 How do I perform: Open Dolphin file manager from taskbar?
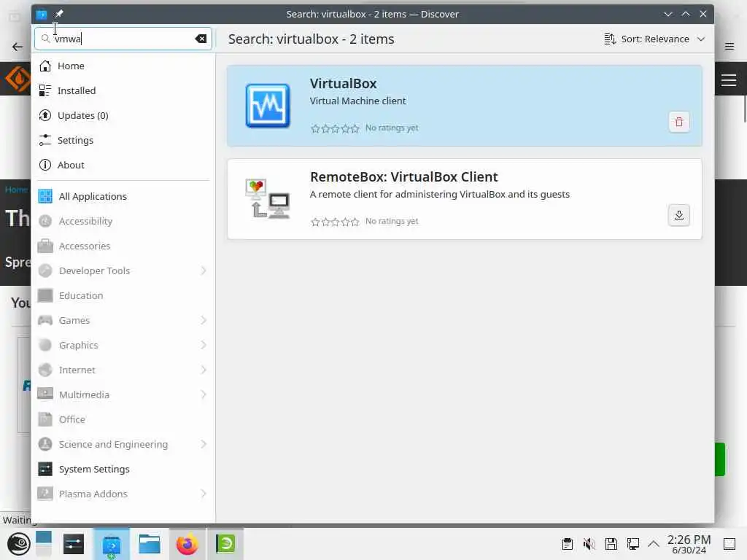(x=149, y=544)
